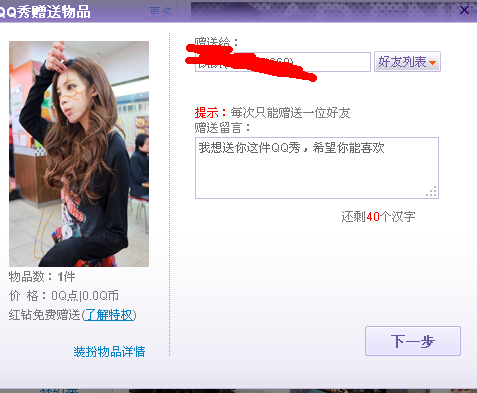Click the 下一步 button
The height and width of the screenshot is (393, 477).
pyautogui.click(x=413, y=341)
